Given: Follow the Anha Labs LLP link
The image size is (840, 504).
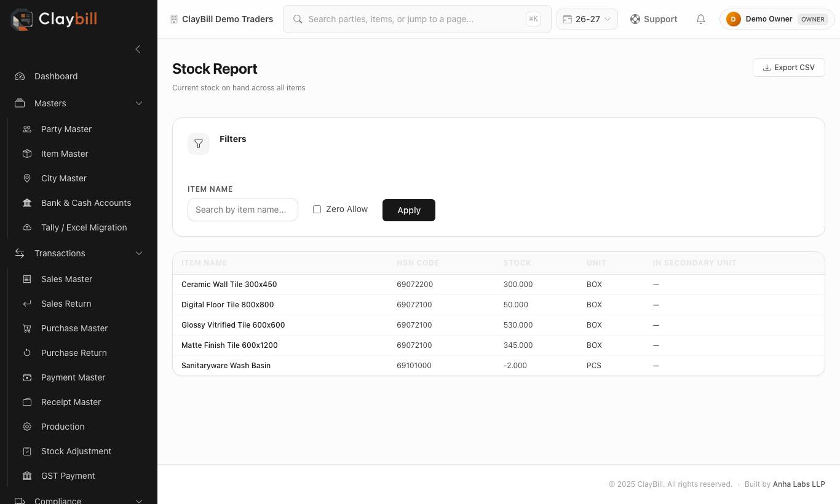Looking at the screenshot, I should (799, 484).
